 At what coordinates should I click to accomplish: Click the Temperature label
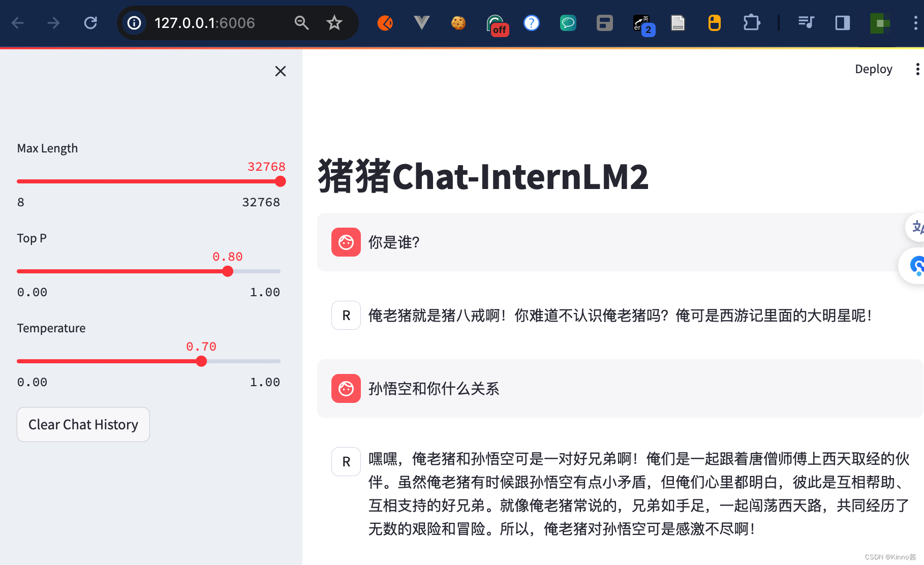(51, 328)
